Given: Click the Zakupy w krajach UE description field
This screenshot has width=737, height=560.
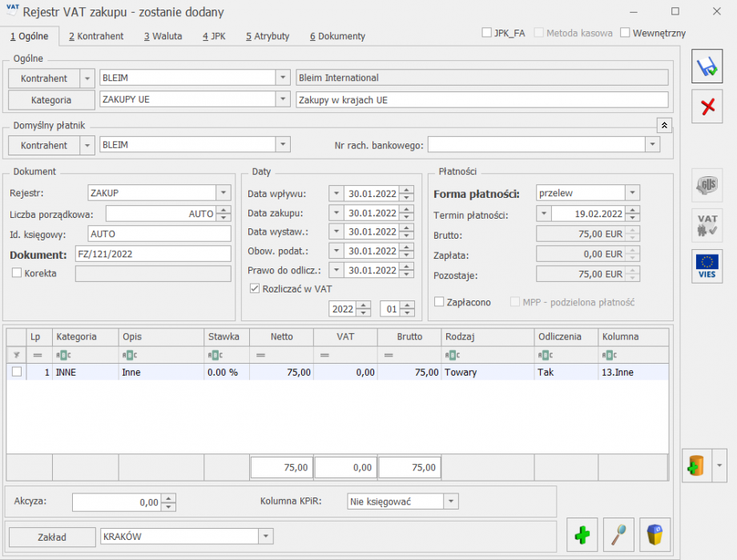Looking at the screenshot, I should tap(481, 99).
